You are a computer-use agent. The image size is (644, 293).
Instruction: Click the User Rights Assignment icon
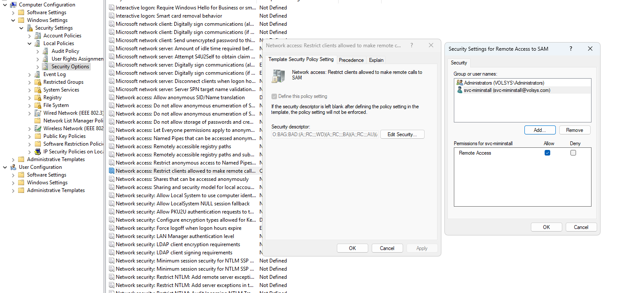click(x=46, y=59)
